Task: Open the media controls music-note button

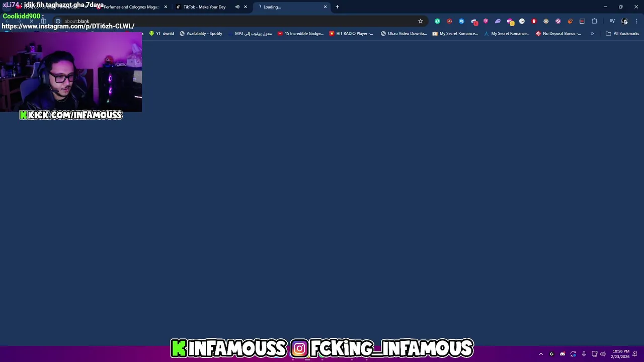Action: click(x=612, y=21)
